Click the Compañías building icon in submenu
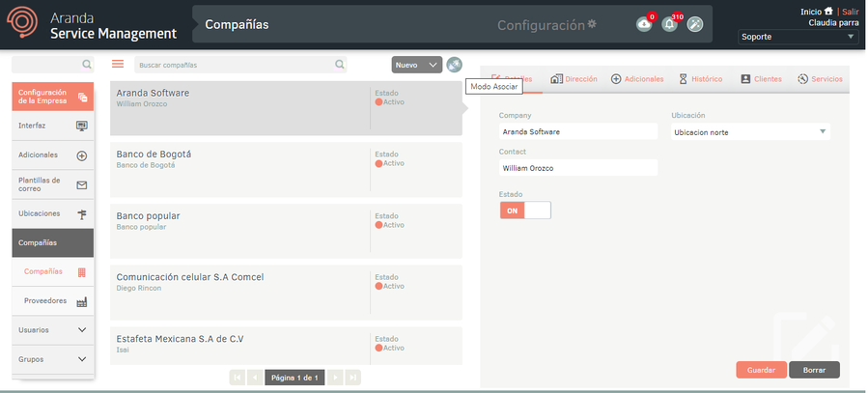This screenshot has width=868, height=393. pyautogui.click(x=82, y=271)
